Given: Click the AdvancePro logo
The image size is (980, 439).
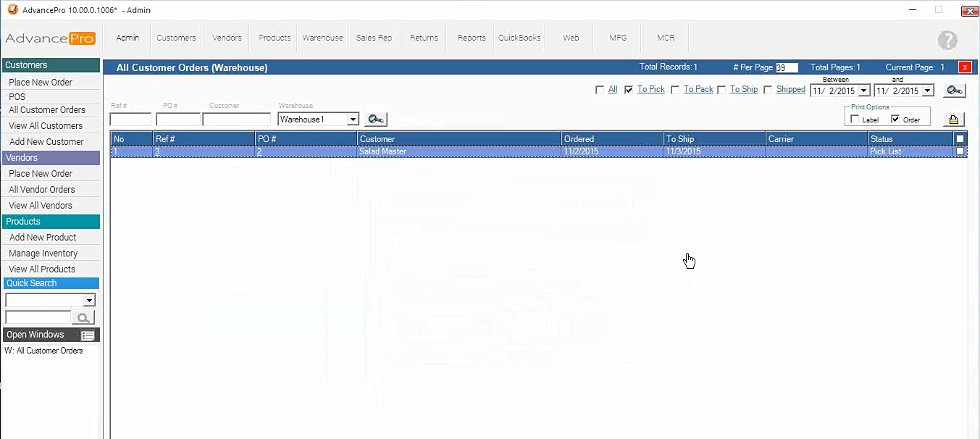Looking at the screenshot, I should [x=50, y=38].
